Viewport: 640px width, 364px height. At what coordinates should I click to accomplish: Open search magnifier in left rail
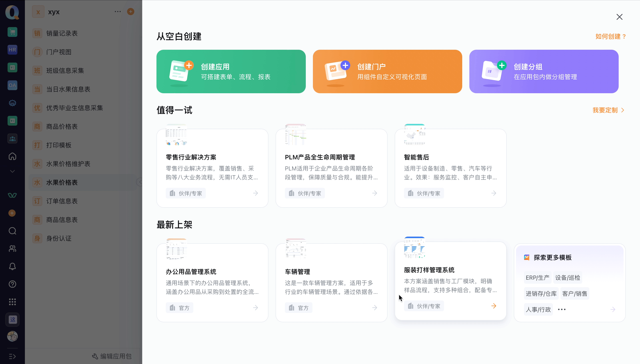pos(12,231)
